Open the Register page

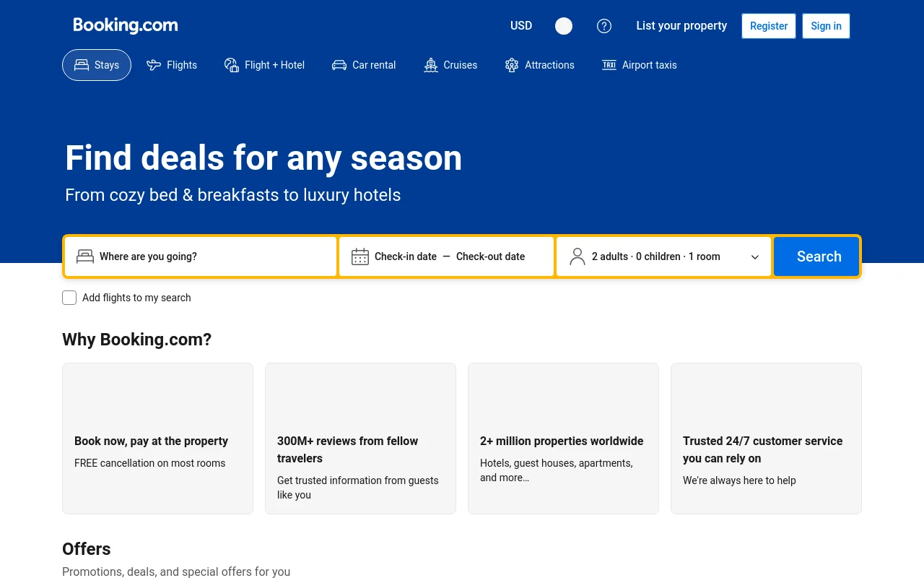(x=769, y=26)
